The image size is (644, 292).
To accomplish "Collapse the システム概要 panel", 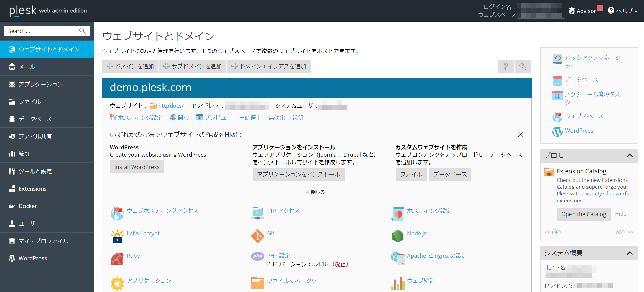I will click(x=630, y=253).
